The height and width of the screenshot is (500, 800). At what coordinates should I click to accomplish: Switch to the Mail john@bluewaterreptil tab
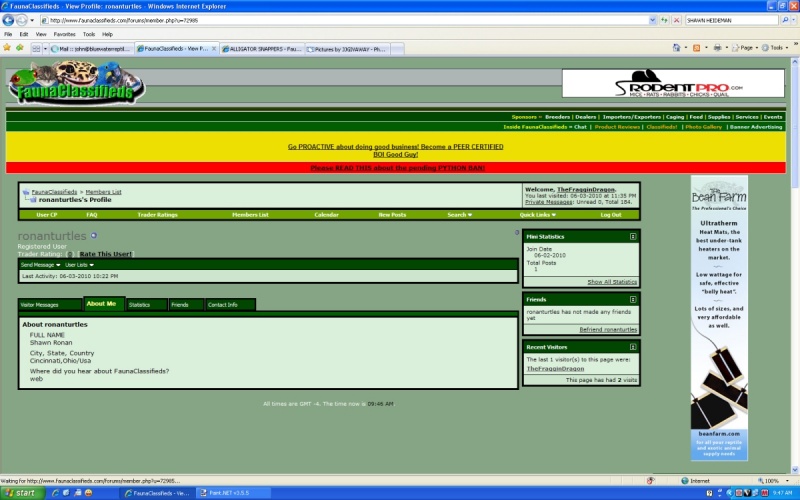click(x=91, y=49)
